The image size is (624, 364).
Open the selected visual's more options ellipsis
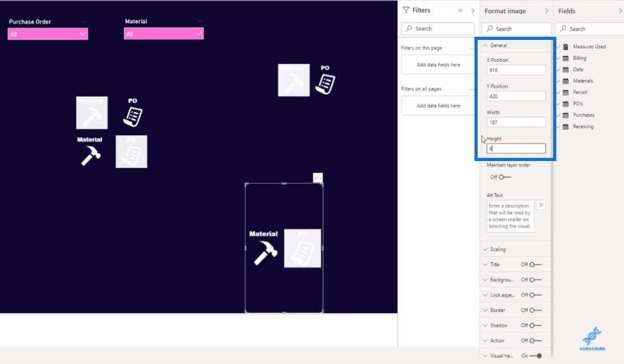point(318,177)
